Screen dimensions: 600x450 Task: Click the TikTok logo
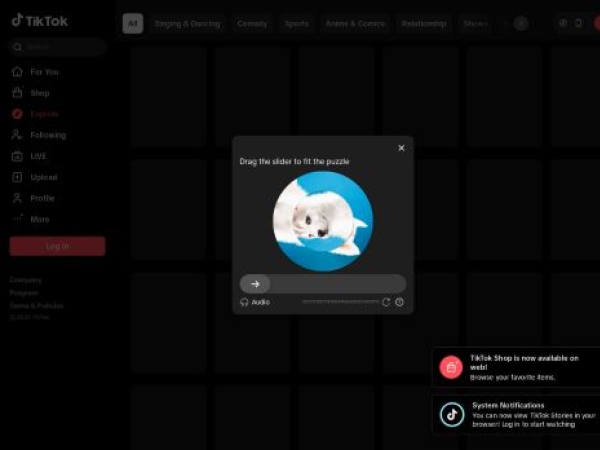39,21
